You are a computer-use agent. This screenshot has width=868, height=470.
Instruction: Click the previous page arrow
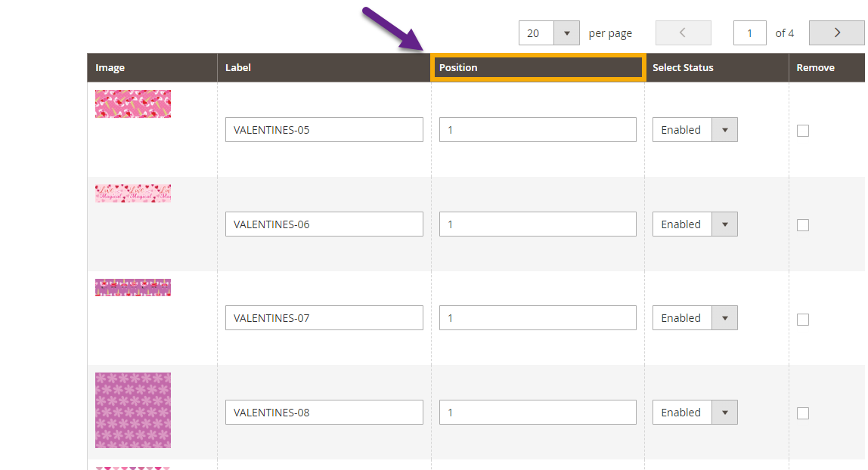coord(683,32)
